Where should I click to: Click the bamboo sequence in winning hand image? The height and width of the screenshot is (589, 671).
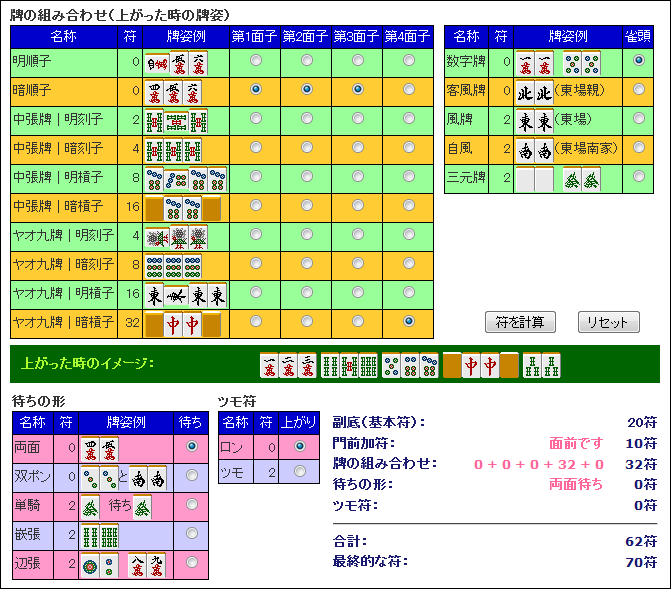tap(349, 365)
